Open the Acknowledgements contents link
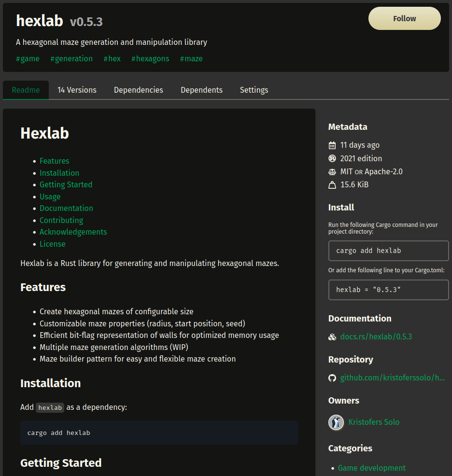Image resolution: width=452 pixels, height=476 pixels. point(73,232)
